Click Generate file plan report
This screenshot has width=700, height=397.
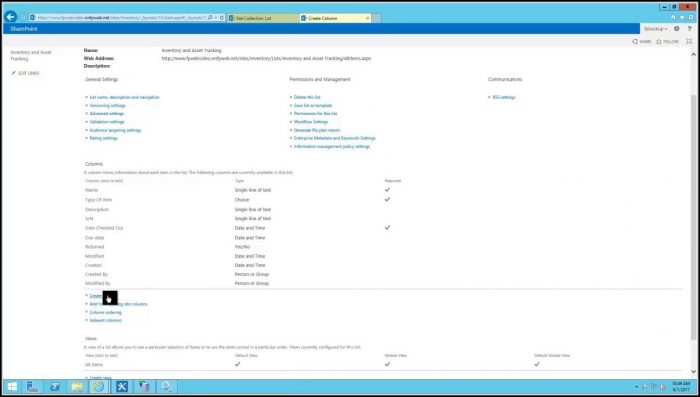click(317, 130)
